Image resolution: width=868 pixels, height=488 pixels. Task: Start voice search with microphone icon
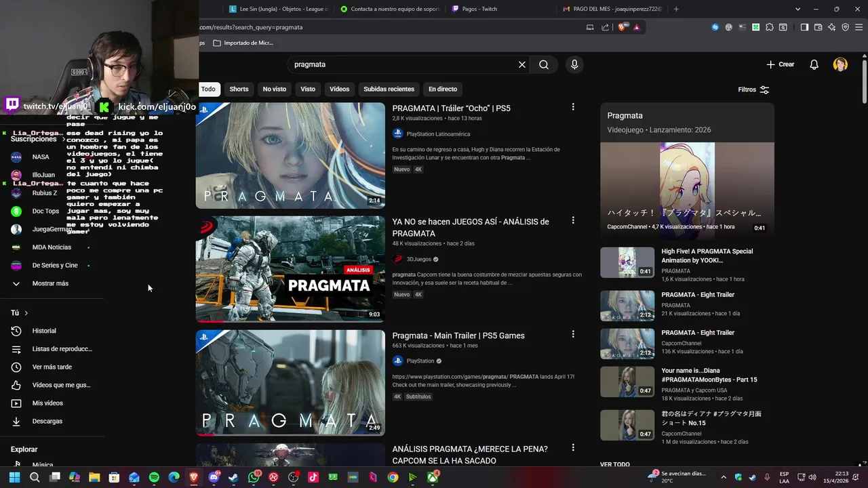coord(574,64)
